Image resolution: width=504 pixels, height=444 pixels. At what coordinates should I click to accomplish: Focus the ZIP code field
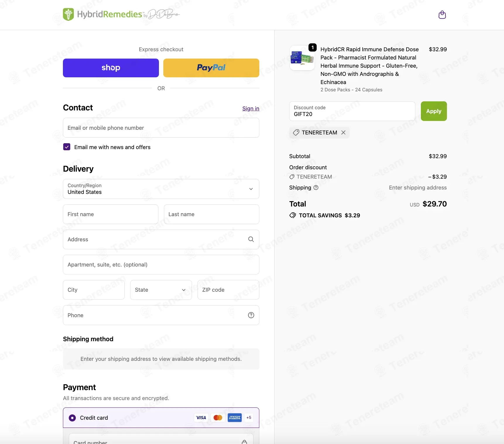[x=228, y=290]
